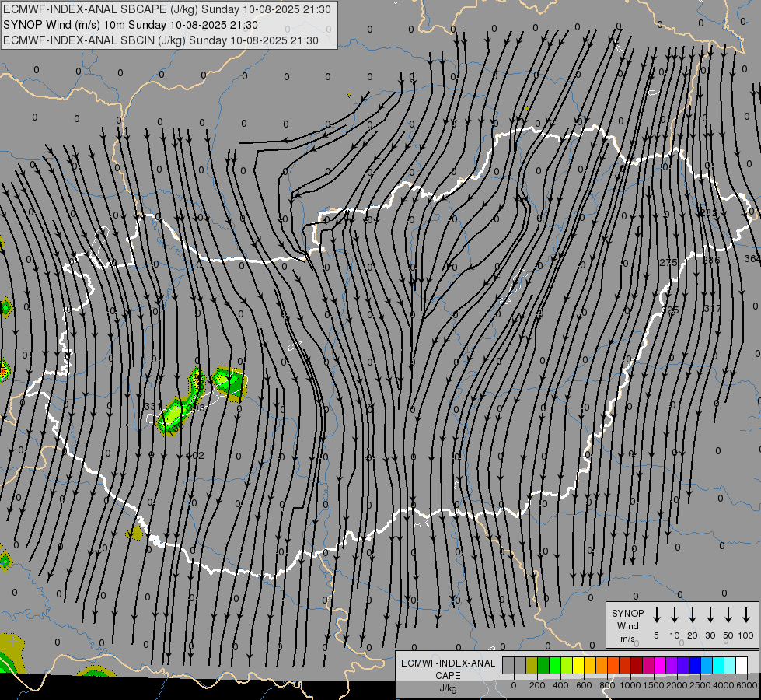Click the SYNOP Wind 10m title line

click(131, 25)
